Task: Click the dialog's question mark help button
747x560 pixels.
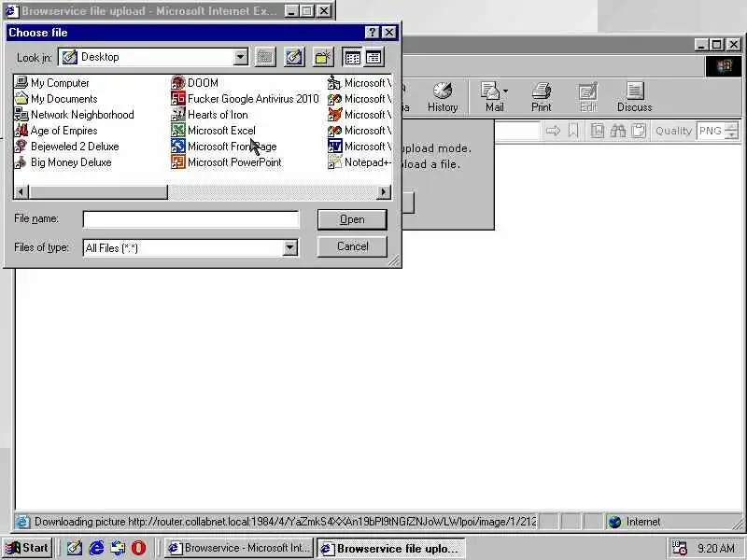Action: [x=372, y=33]
